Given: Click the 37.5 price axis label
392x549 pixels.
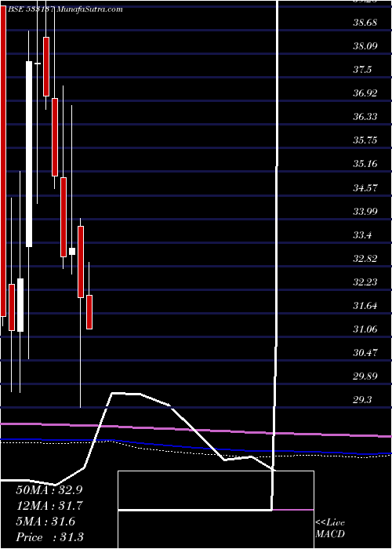Looking at the screenshot, I should click(x=362, y=70).
